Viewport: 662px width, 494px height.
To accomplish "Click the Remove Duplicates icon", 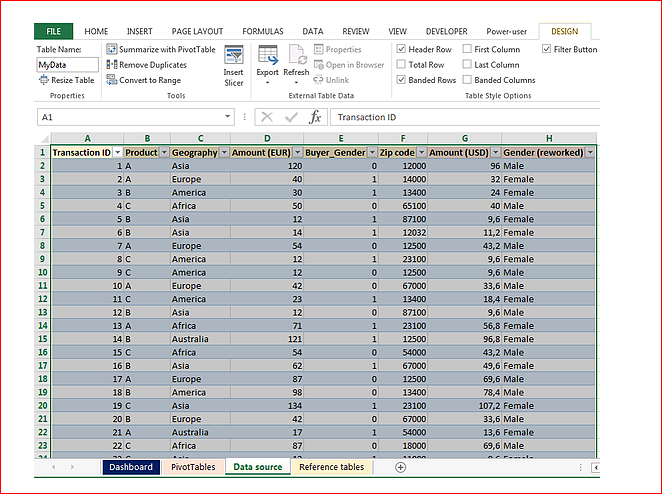I will [111, 65].
